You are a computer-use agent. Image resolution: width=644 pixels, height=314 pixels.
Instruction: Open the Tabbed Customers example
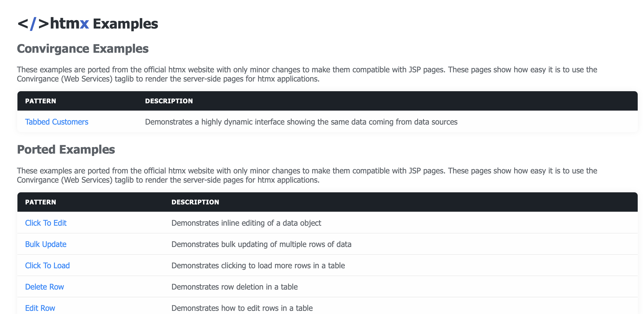[56, 122]
